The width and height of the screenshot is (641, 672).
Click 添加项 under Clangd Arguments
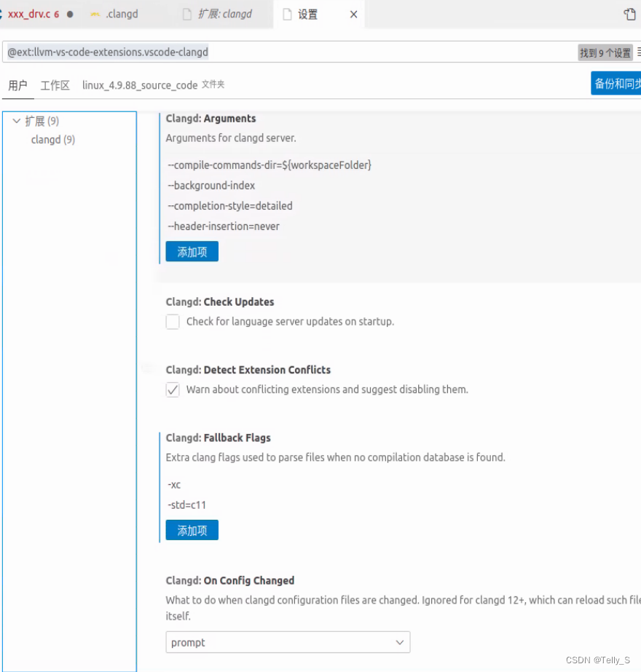pyautogui.click(x=192, y=251)
